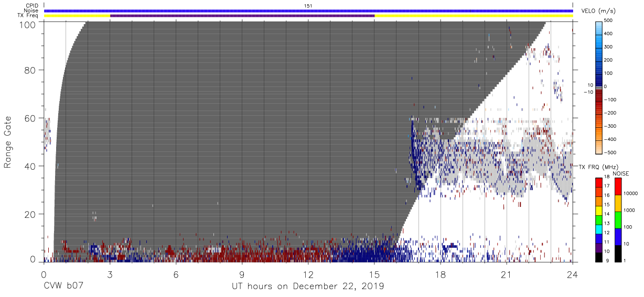
Task: Select the blue Noise indicator bar
Action: point(308,10)
